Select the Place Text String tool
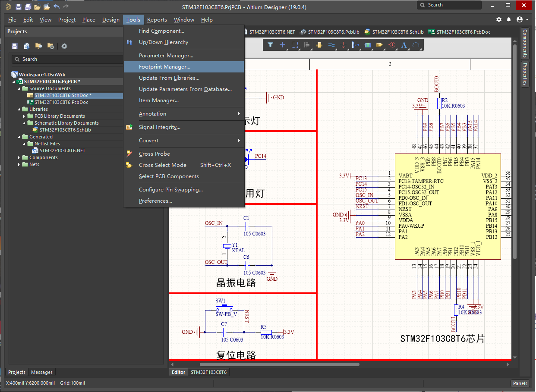The width and height of the screenshot is (536, 392). point(404,45)
